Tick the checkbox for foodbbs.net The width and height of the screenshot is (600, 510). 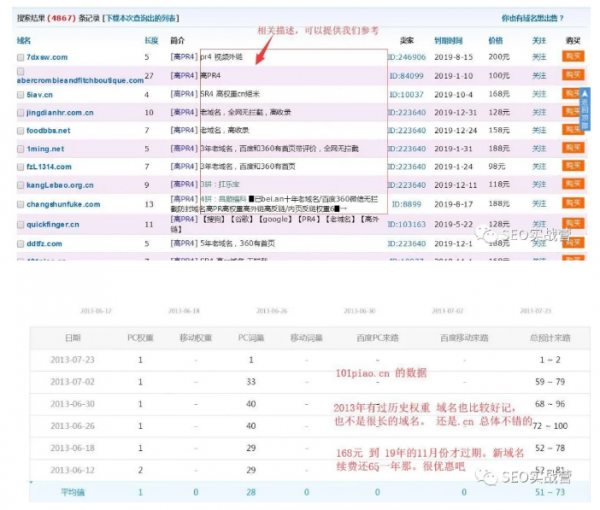[21, 131]
